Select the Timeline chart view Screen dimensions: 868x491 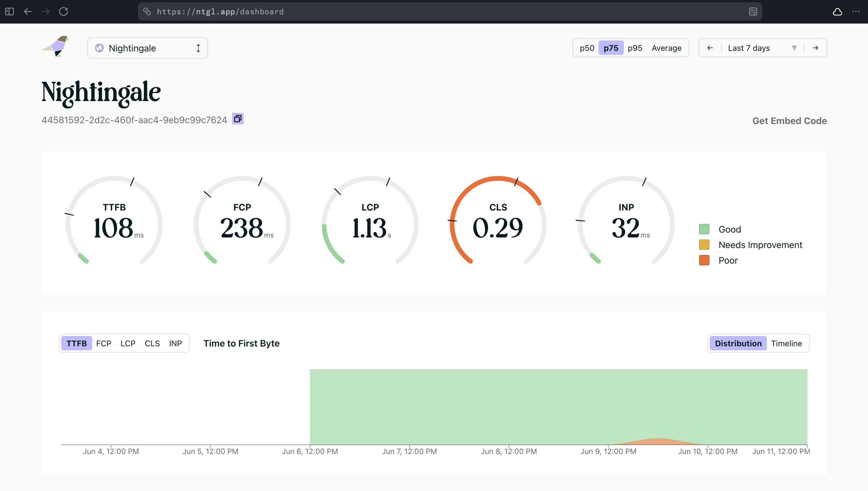coord(786,343)
